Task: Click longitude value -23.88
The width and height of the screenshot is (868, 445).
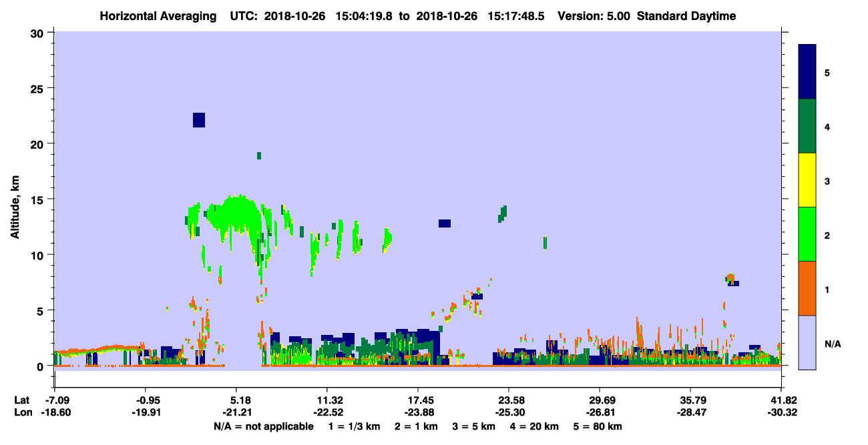Action: point(421,412)
